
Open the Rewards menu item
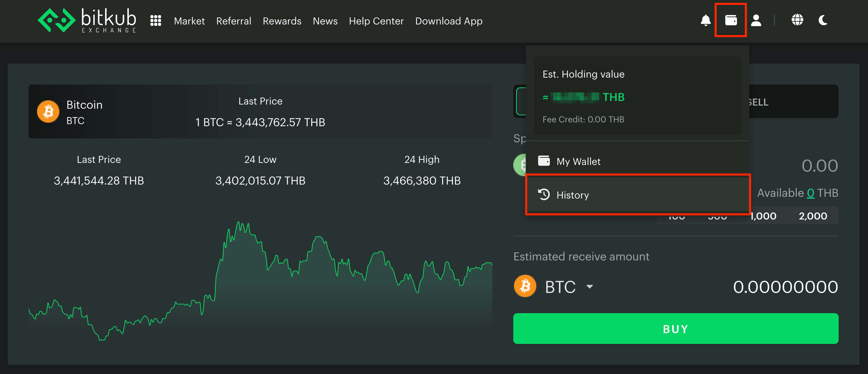[x=282, y=21]
